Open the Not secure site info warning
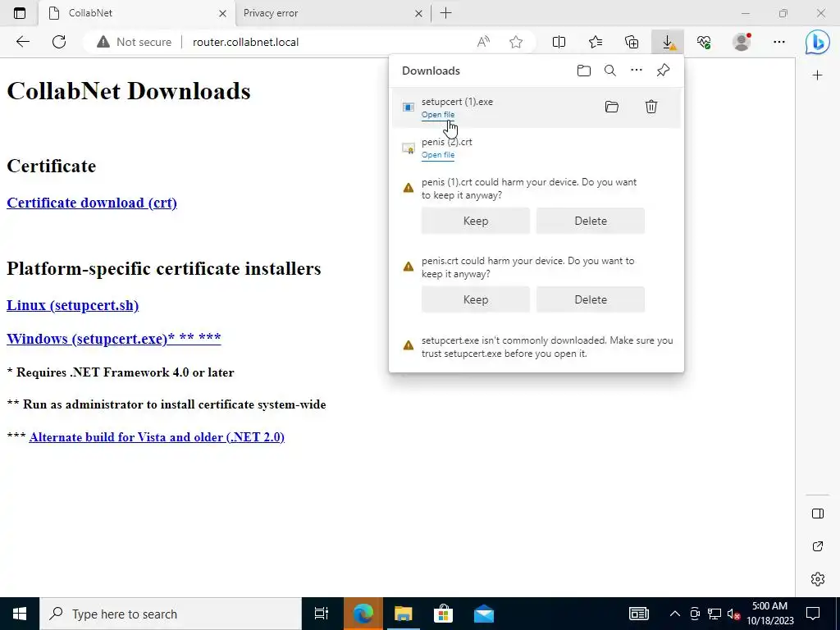The width and height of the screenshot is (840, 630). click(x=134, y=42)
